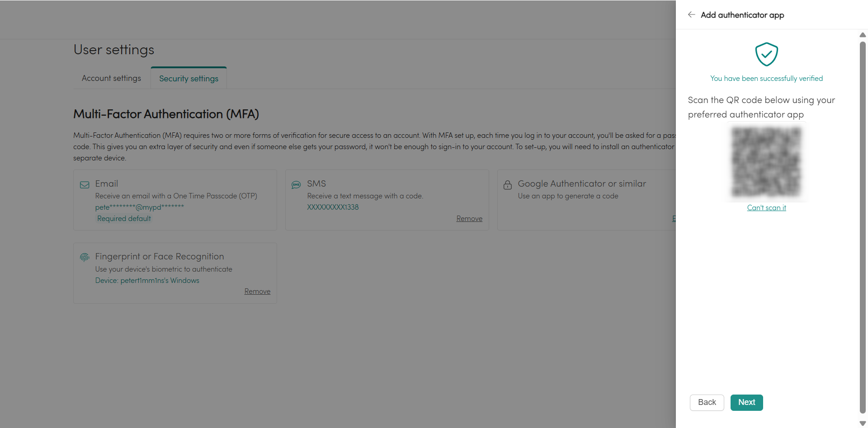The height and width of the screenshot is (428, 868).
Task: Click the 'Multi-Factor Authentication (MFA)' heading
Action: click(166, 114)
